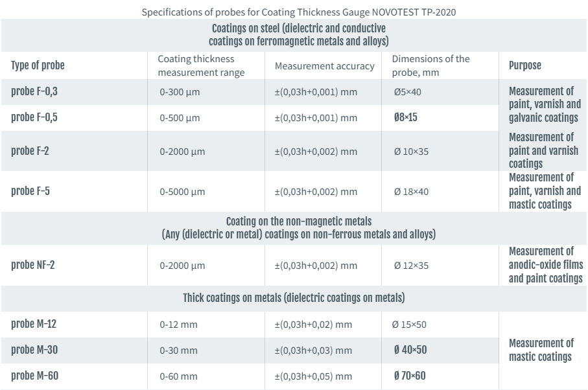Click the 'Measurement accuracy' column header

point(324,66)
